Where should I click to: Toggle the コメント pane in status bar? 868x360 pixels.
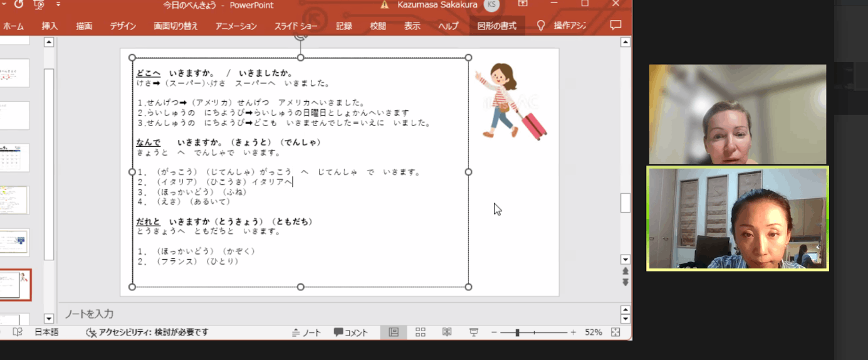350,332
